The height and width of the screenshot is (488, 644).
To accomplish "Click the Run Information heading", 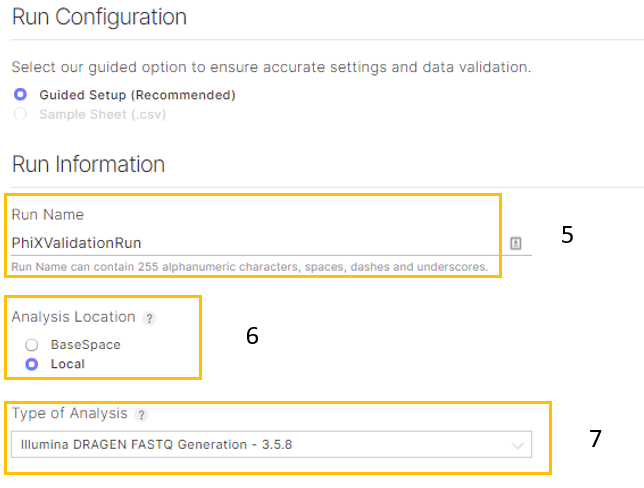I will pos(88,164).
